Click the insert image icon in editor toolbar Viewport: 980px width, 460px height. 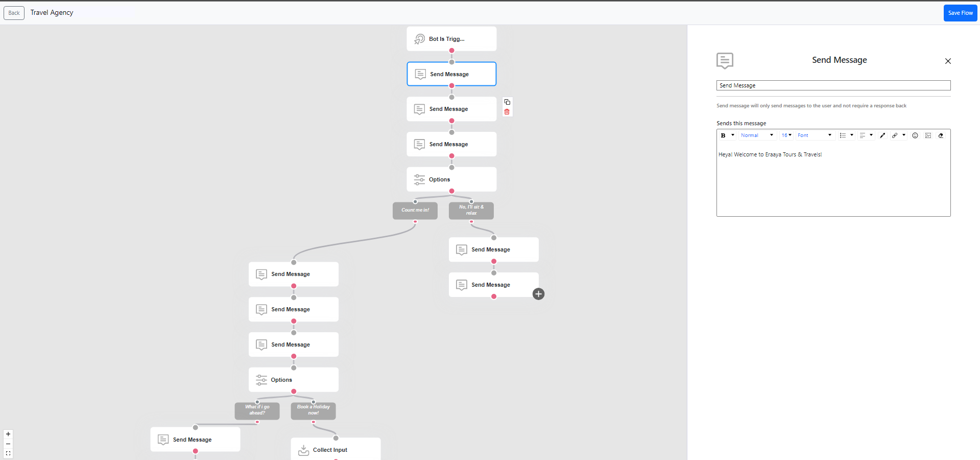(928, 135)
